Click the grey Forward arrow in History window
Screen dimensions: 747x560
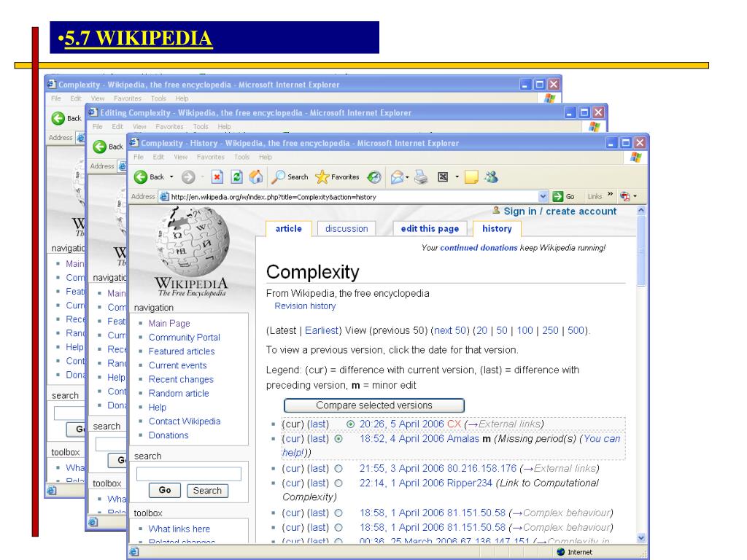pyautogui.click(x=189, y=177)
